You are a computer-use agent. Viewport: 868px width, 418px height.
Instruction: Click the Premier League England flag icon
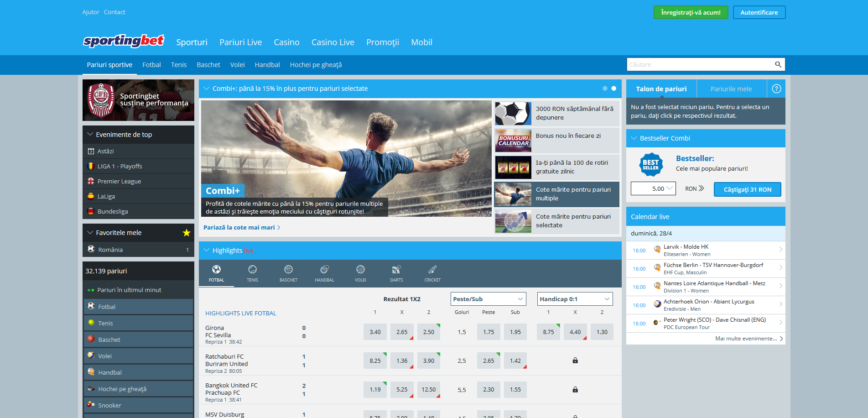91,181
